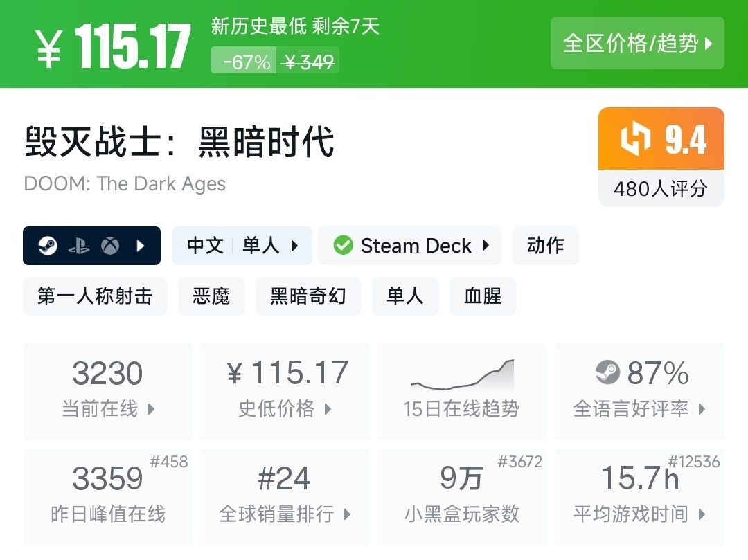
Task: Click the Xbox platform icon
Action: pos(110,246)
